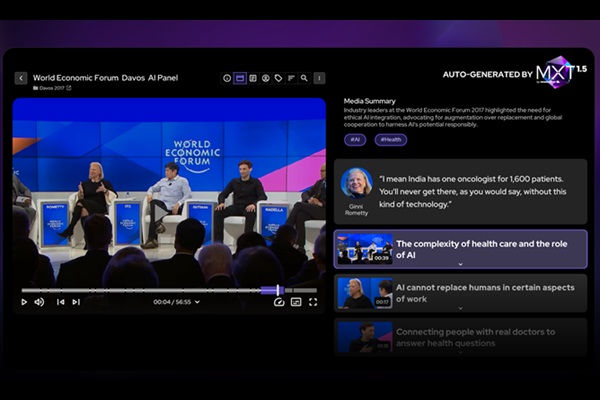Open the transcript panel icon
Screen dimensions: 600x400
[x=253, y=78]
